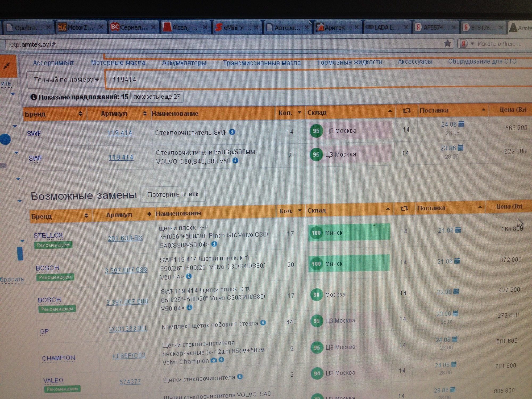Open Ассортимент menu
This screenshot has height=399, width=532.
53,63
